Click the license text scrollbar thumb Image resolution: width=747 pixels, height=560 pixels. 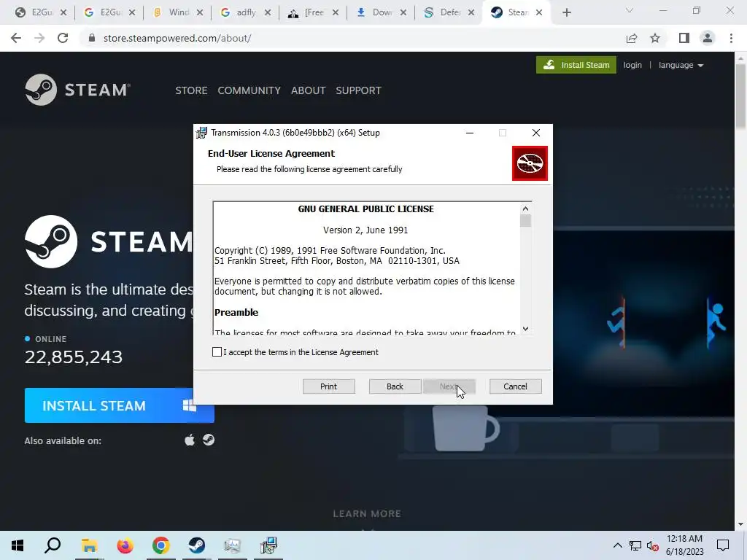tap(525, 221)
